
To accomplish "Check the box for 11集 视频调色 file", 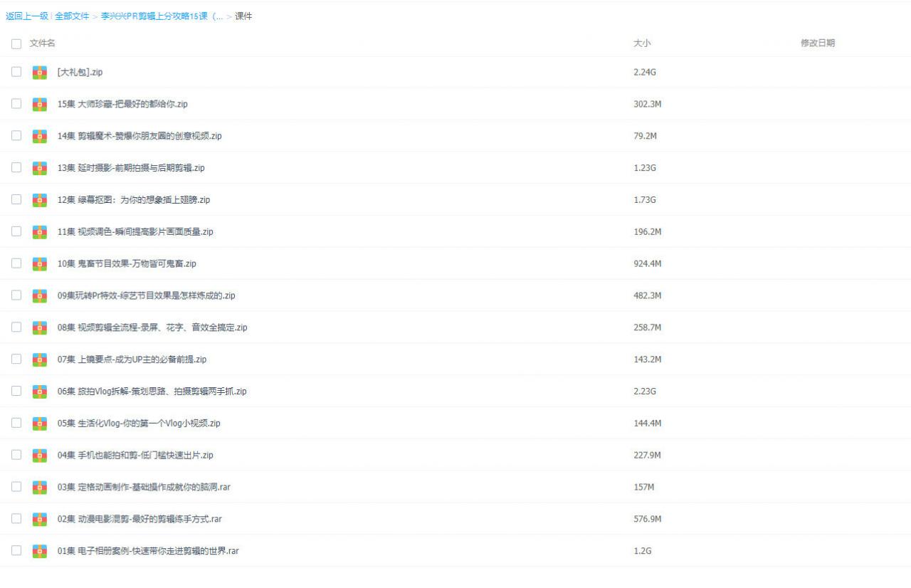I will coord(16,231).
